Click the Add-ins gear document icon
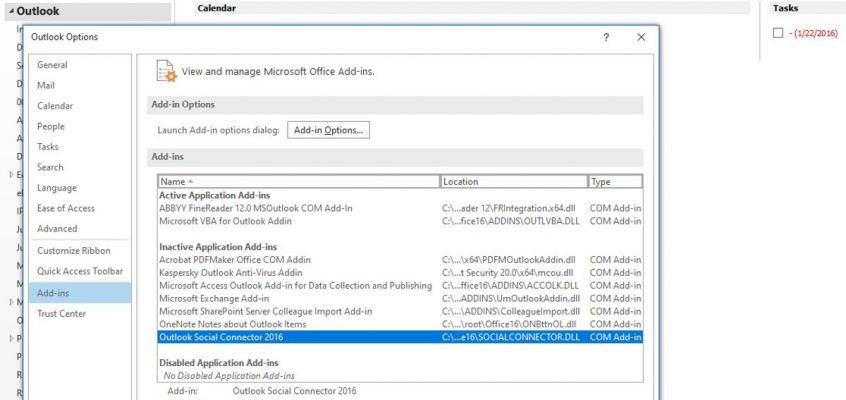The image size is (846, 400). coord(166,71)
